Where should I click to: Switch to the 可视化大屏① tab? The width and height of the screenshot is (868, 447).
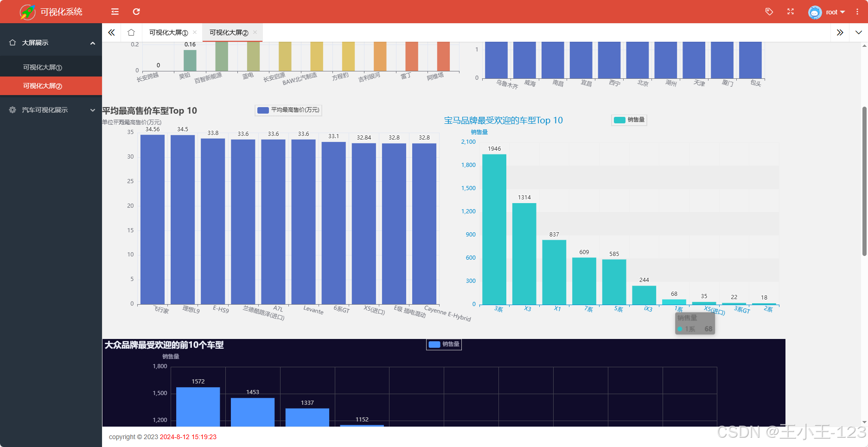tap(168, 32)
